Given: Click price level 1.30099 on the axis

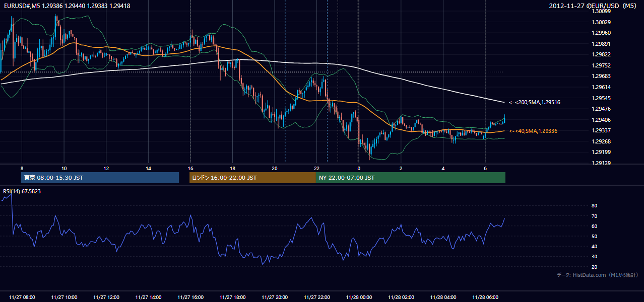Looking at the screenshot, I should click(602, 11).
